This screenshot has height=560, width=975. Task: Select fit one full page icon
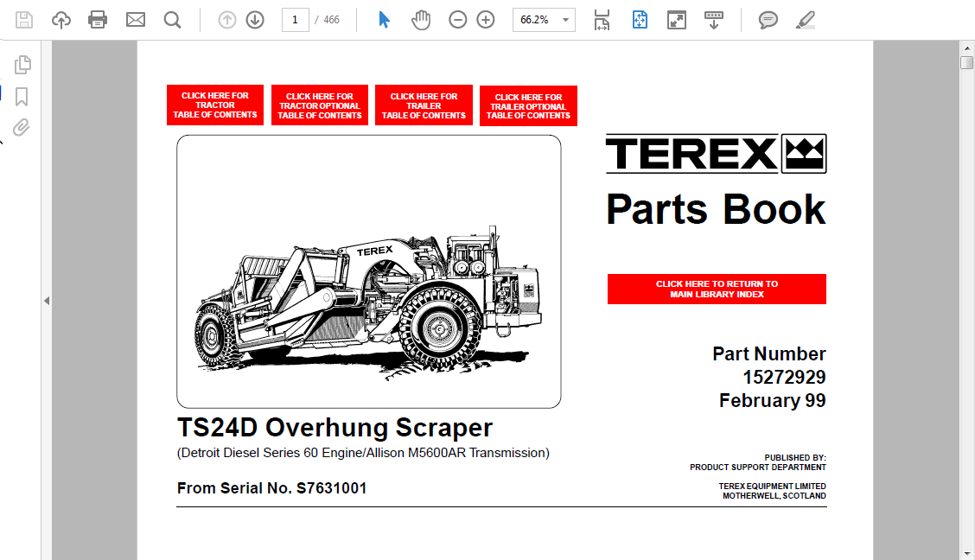tap(640, 20)
